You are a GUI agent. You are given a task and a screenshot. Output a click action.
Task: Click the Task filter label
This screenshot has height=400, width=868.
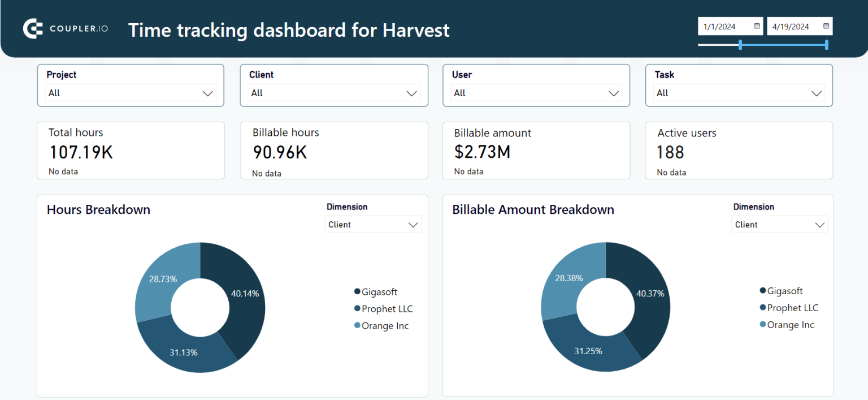[665, 75]
